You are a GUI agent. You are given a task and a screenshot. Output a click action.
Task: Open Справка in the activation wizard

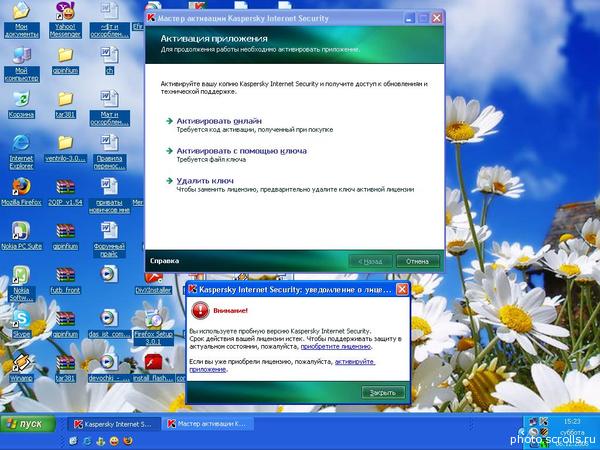pyautogui.click(x=165, y=261)
